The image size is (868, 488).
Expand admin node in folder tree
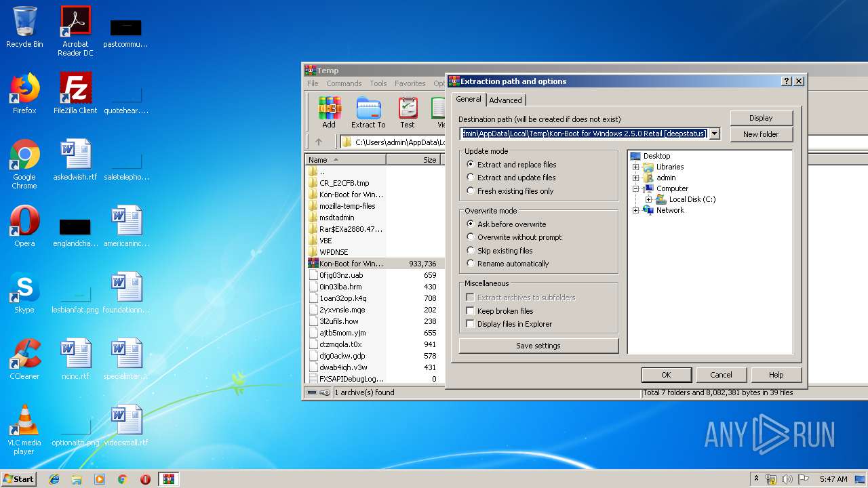coord(636,178)
